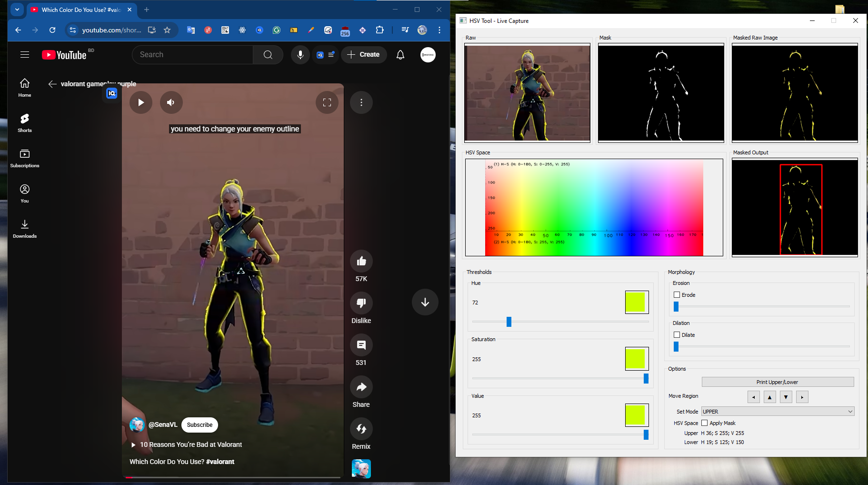Like the Short with 57K likes
868x485 pixels.
(361, 261)
